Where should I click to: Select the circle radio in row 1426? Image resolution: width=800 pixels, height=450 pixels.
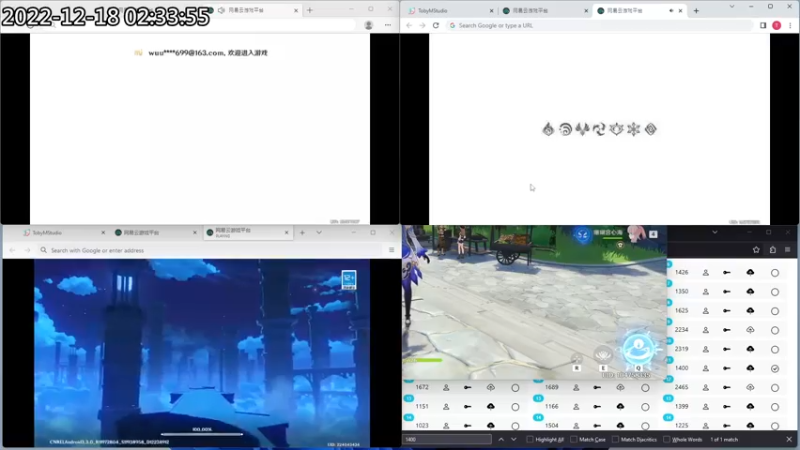pos(774,273)
